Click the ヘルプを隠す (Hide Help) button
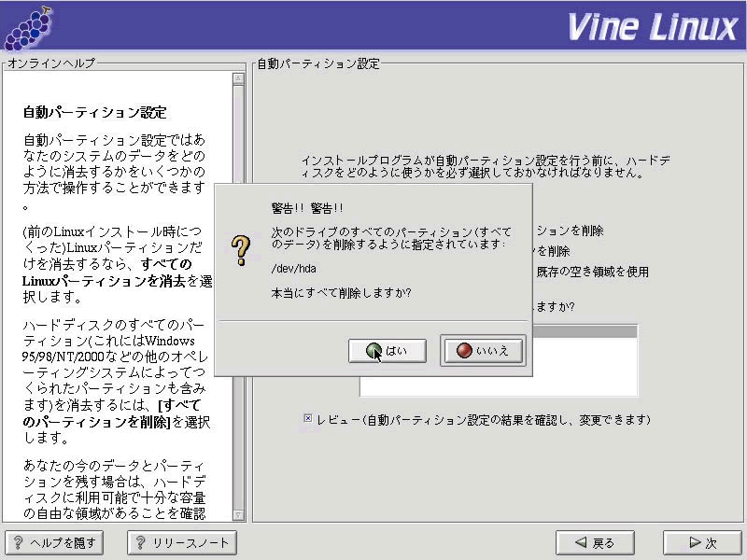Image resolution: width=747 pixels, height=560 pixels. [54, 542]
